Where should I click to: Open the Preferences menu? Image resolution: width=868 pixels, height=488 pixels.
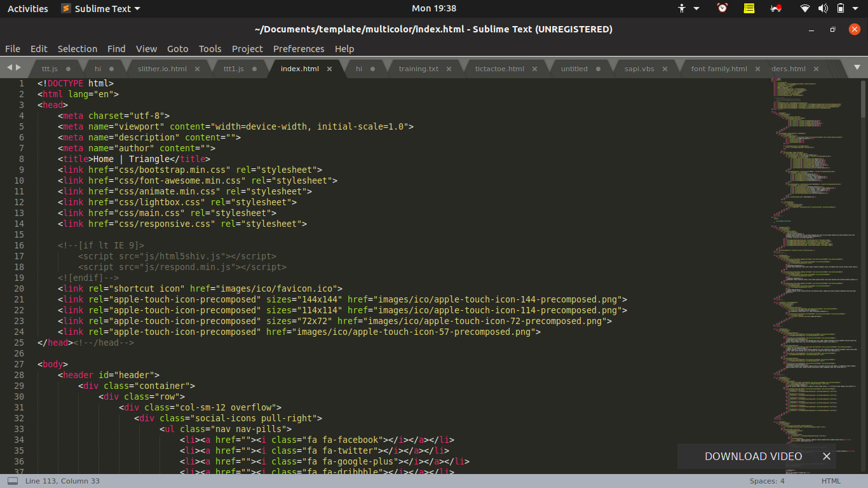299,49
